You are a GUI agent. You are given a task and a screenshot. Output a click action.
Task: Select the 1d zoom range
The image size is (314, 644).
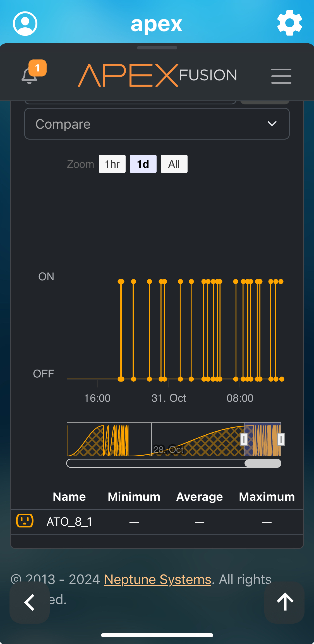[143, 164]
